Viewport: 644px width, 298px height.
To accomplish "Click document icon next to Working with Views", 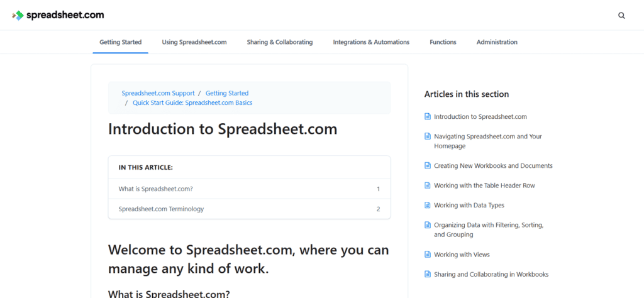I will pyautogui.click(x=428, y=255).
